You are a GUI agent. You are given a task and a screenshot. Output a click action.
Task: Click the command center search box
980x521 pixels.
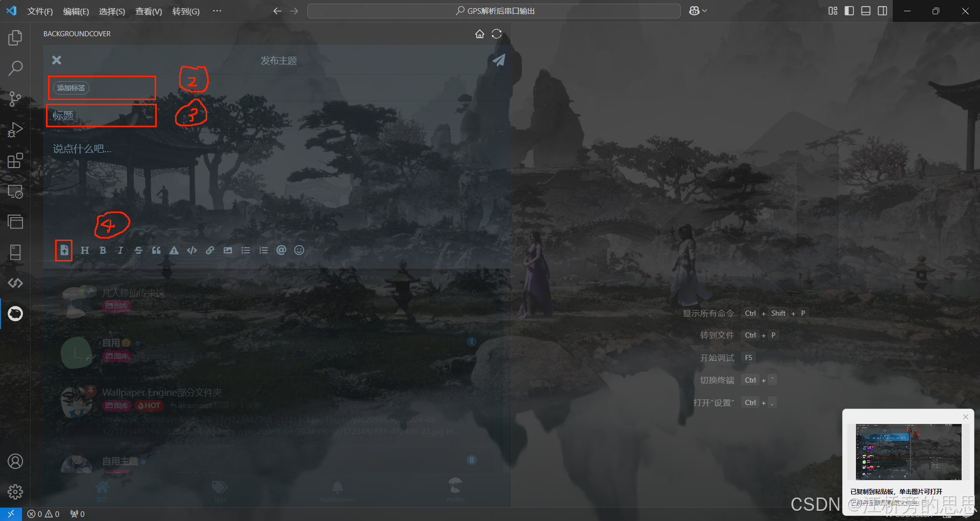coord(494,11)
